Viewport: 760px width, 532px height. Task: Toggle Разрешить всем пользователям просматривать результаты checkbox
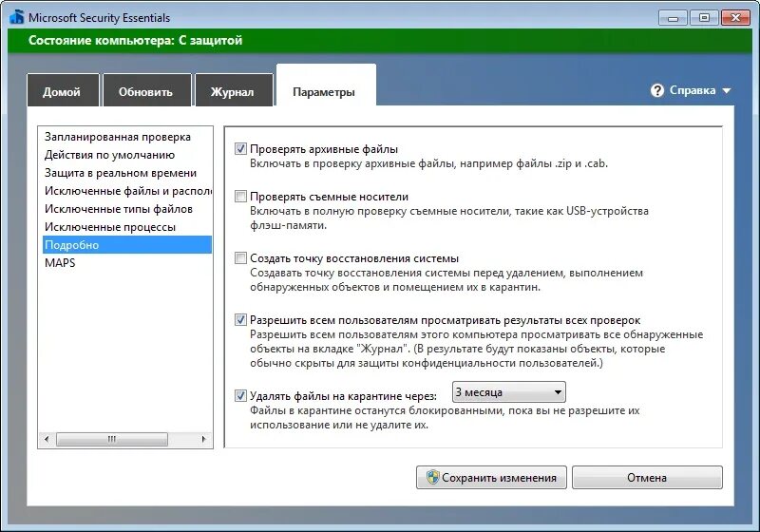point(240,320)
